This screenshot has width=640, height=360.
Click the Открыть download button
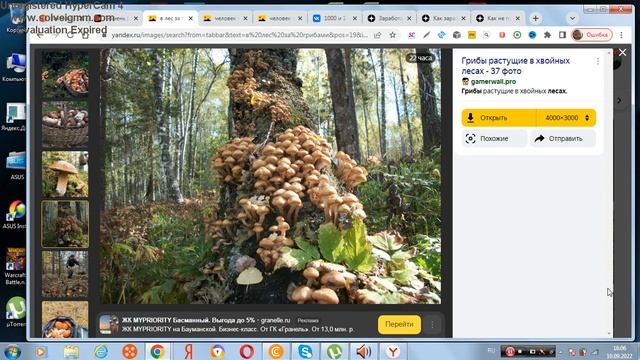pyautogui.click(x=499, y=118)
